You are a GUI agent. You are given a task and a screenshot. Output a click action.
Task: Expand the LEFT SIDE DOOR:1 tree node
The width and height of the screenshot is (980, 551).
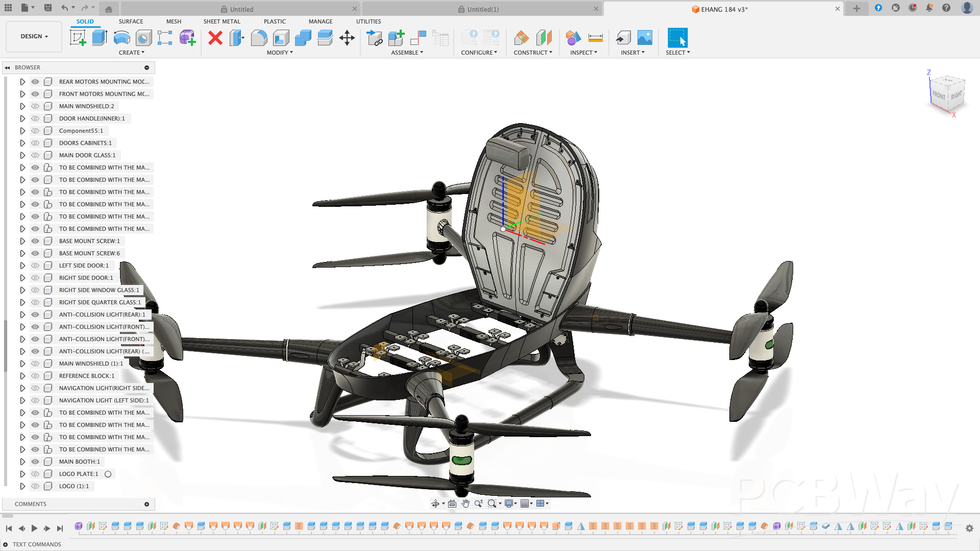pyautogui.click(x=22, y=266)
